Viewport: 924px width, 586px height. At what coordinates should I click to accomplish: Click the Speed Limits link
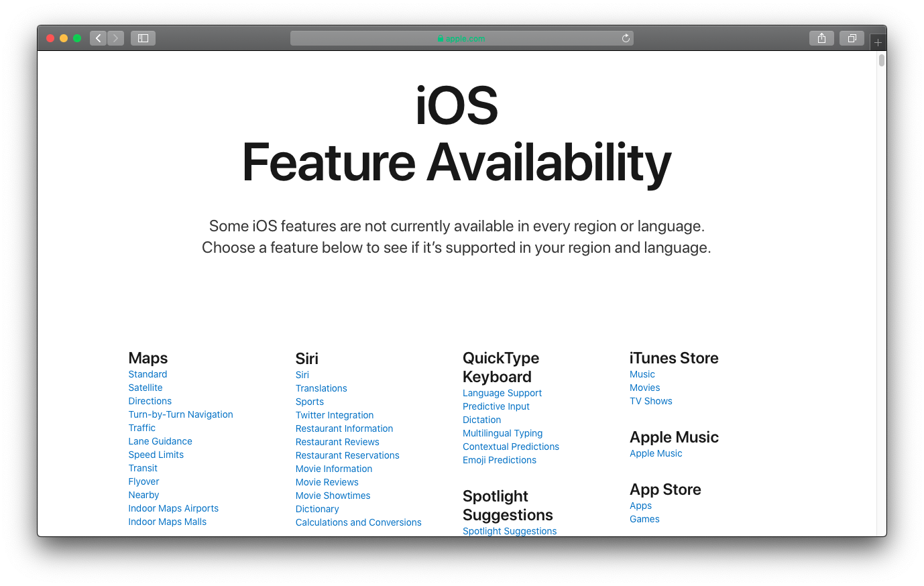156,455
